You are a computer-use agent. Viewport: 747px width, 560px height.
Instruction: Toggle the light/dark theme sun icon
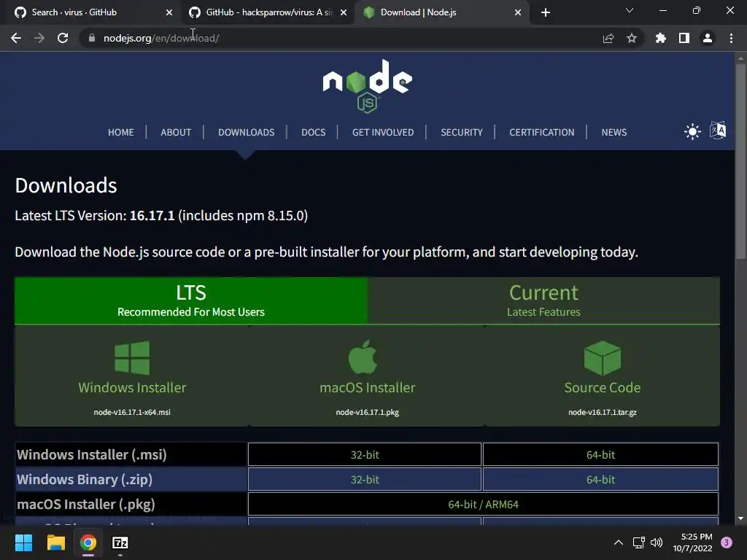click(x=692, y=131)
